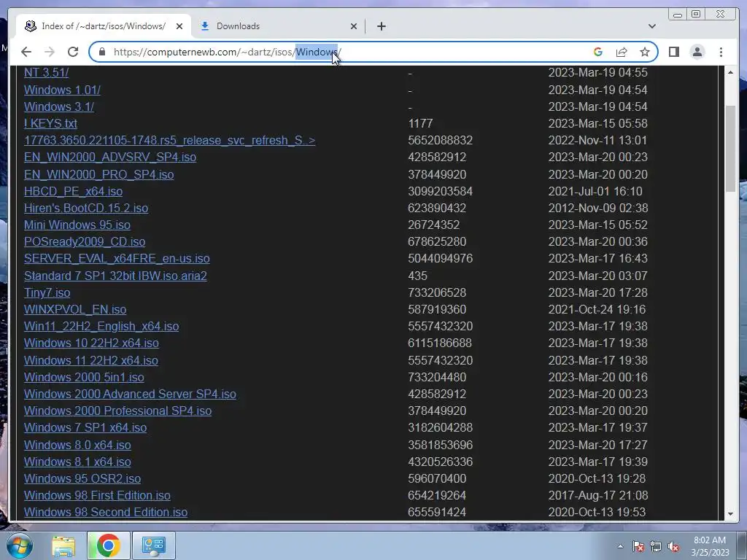Download Windows 8.0 x64.iso
Viewport: 747px width, 560px height.
tap(77, 445)
